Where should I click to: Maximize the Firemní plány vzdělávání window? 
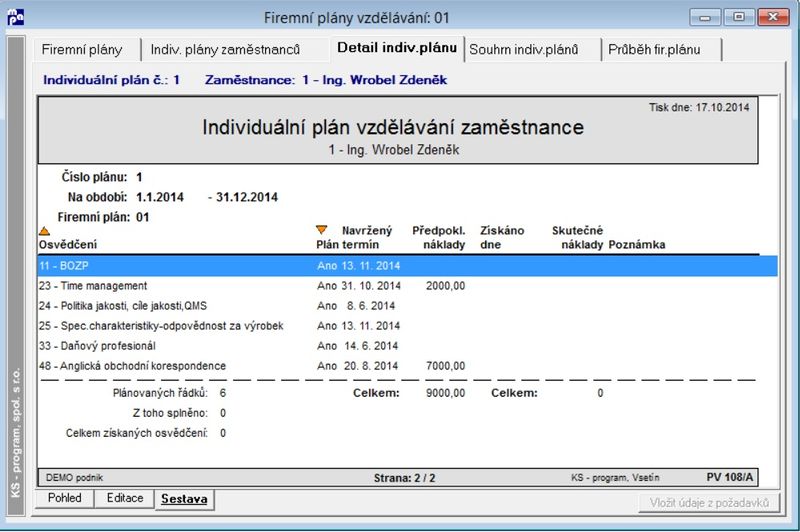pyautogui.click(x=739, y=17)
